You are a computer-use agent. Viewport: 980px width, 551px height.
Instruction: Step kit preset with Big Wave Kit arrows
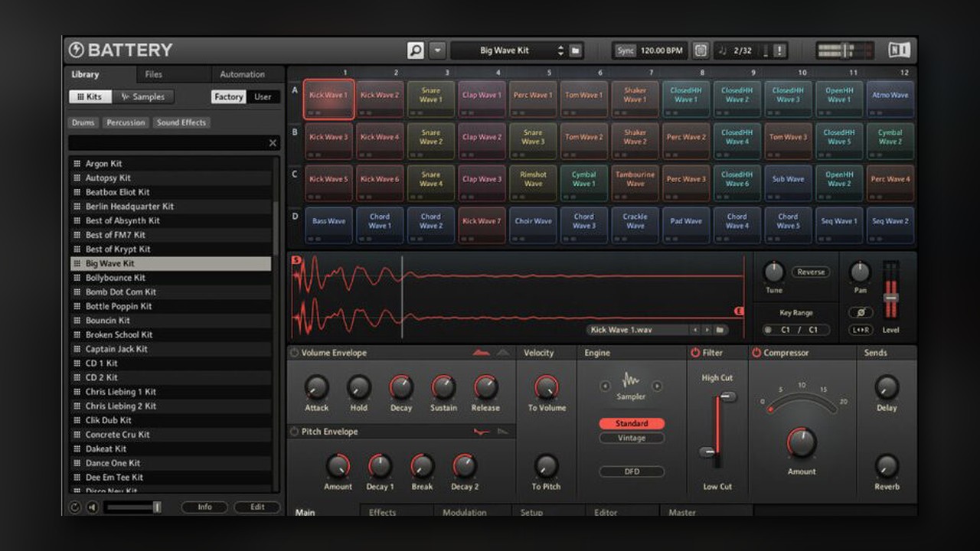coord(560,51)
